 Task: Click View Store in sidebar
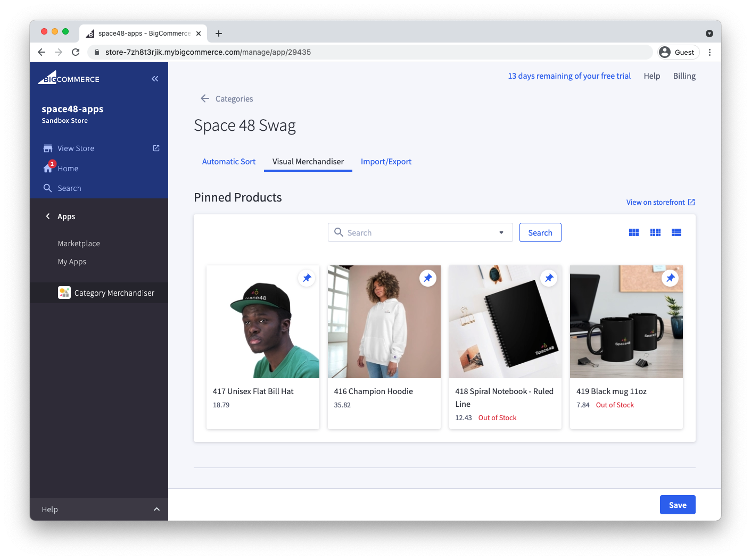coord(76,148)
